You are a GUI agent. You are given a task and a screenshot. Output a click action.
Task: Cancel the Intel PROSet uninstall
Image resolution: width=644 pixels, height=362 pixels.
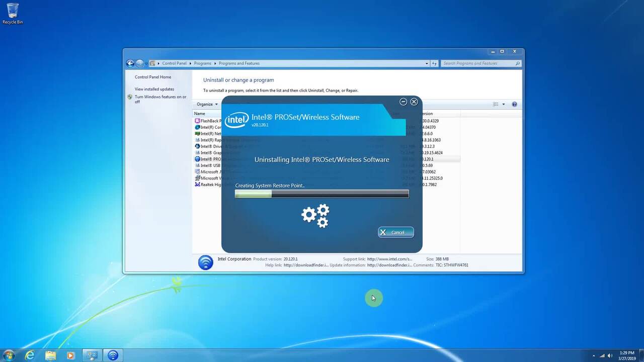click(x=396, y=232)
